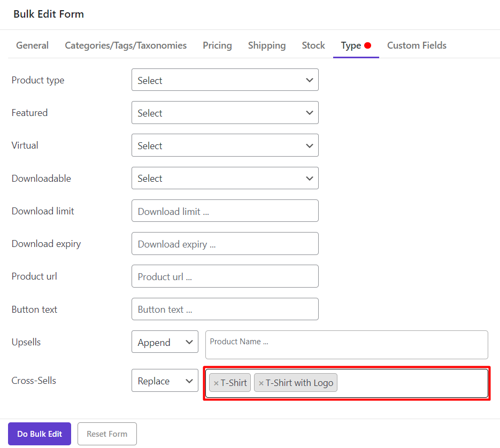
Task: Open the Product type dropdown
Action: (225, 80)
